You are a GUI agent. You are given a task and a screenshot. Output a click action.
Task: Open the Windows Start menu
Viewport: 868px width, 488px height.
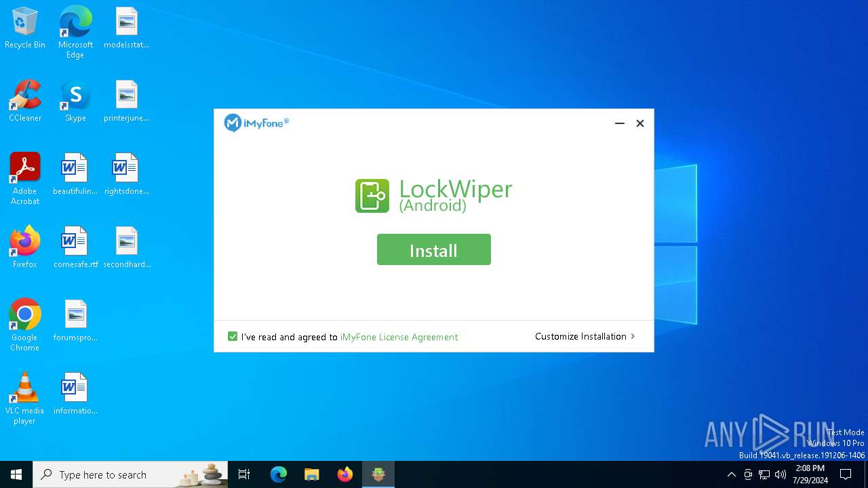(x=16, y=474)
